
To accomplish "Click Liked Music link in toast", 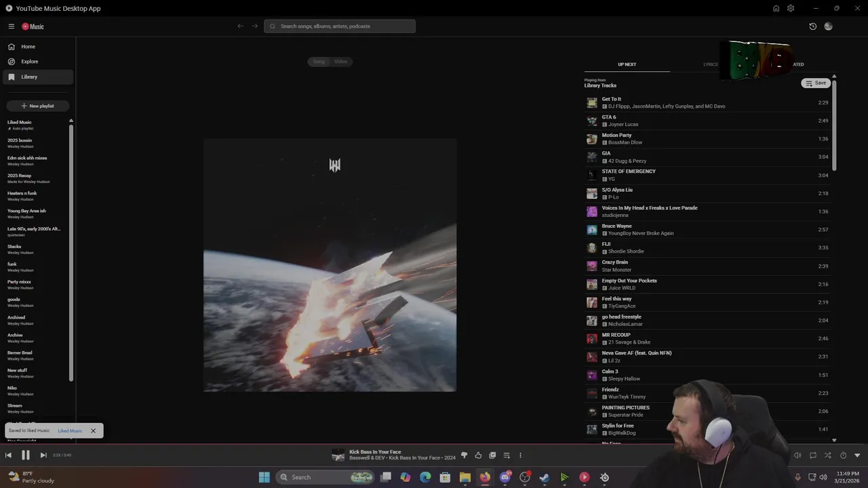I will pos(70,431).
